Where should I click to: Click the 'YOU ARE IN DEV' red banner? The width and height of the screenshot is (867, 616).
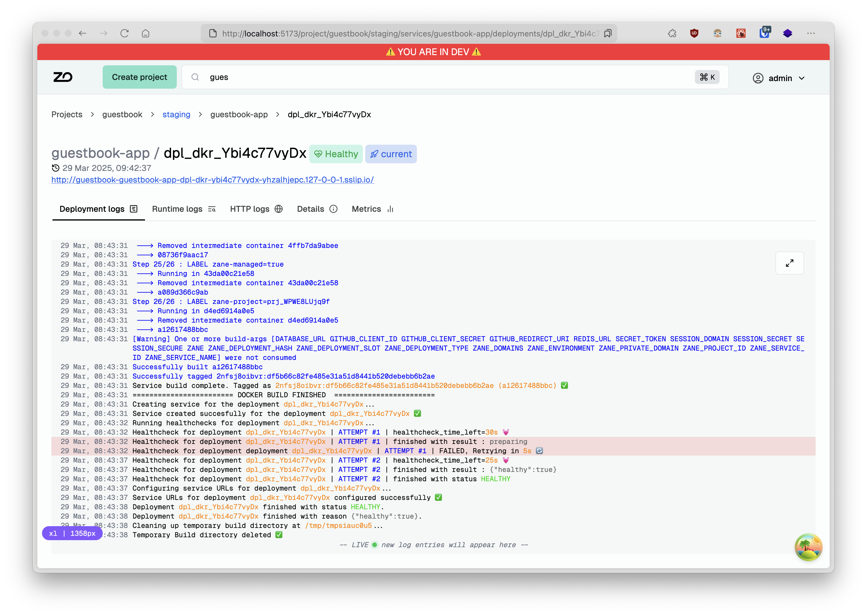pyautogui.click(x=433, y=52)
